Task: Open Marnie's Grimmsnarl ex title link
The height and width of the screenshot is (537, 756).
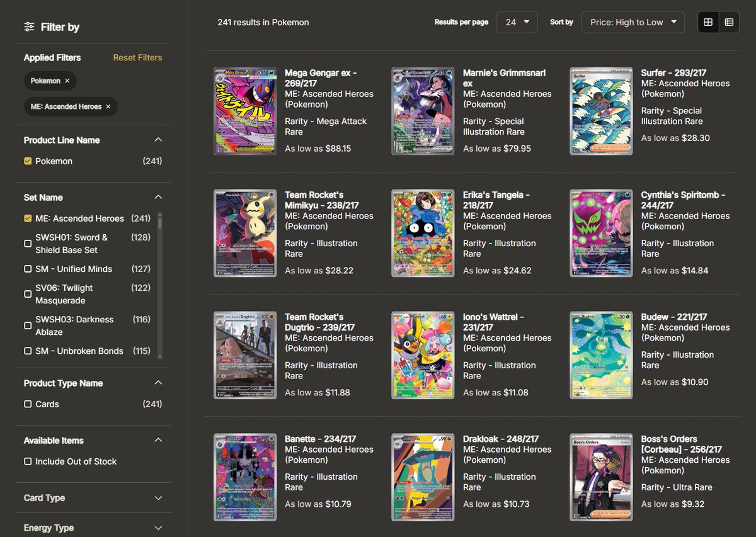Action: click(504, 78)
